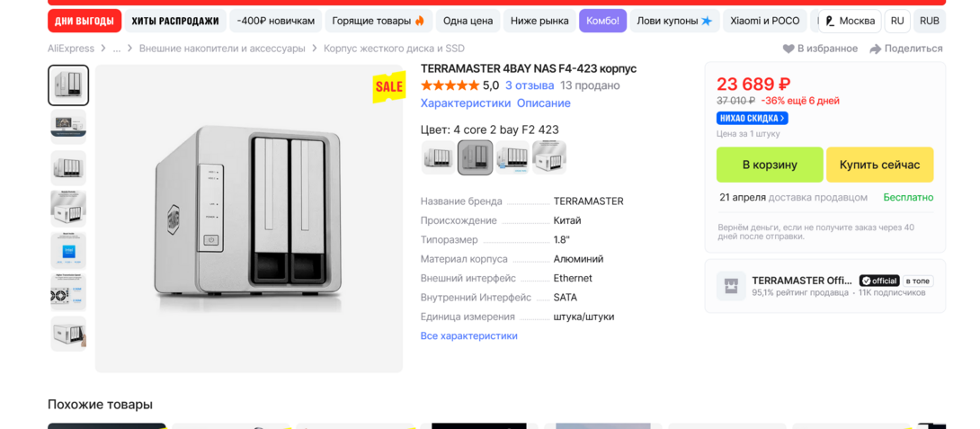The width and height of the screenshot is (980, 429).
Task: Select the first color variant swatch
Action: [x=438, y=157]
